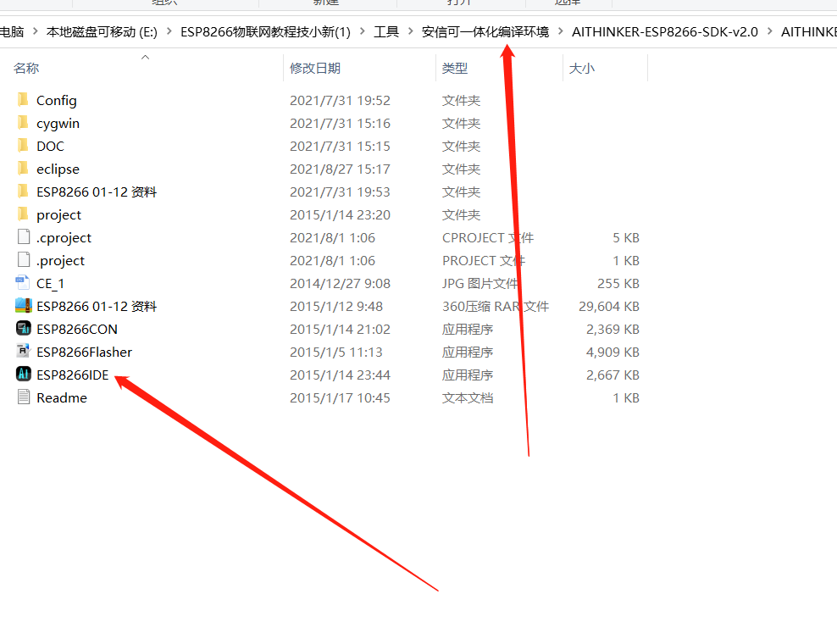Click the 255 KB size value
This screenshot has height=644, width=837.
618,284
